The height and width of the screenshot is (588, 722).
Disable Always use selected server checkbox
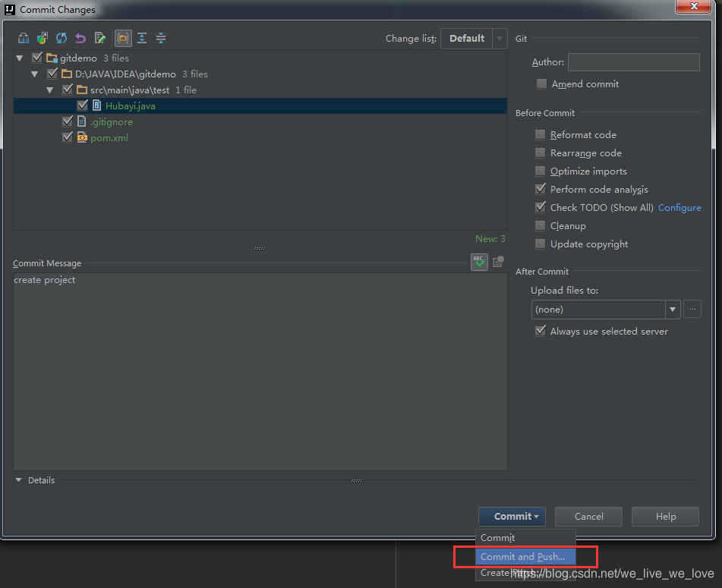click(540, 331)
